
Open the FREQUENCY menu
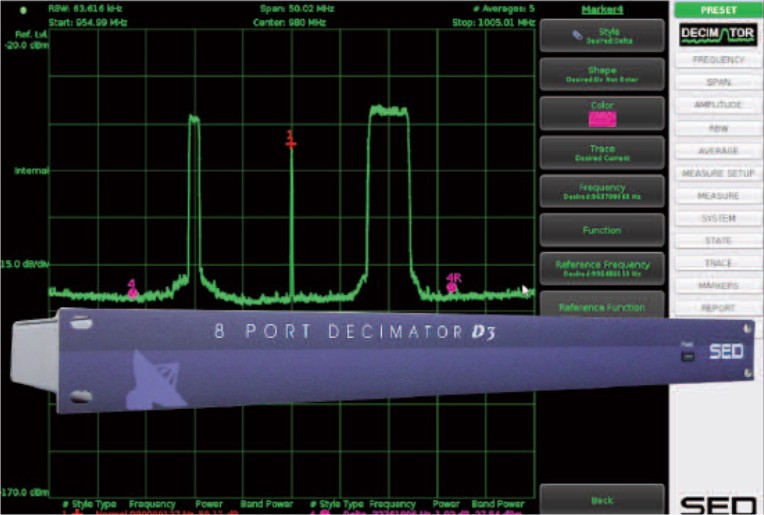[x=718, y=60]
